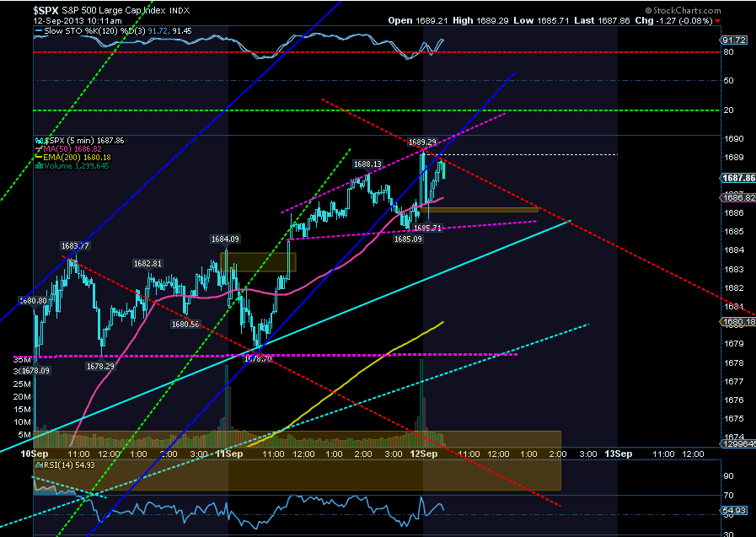Click the 1684.09 price label

[225, 239]
